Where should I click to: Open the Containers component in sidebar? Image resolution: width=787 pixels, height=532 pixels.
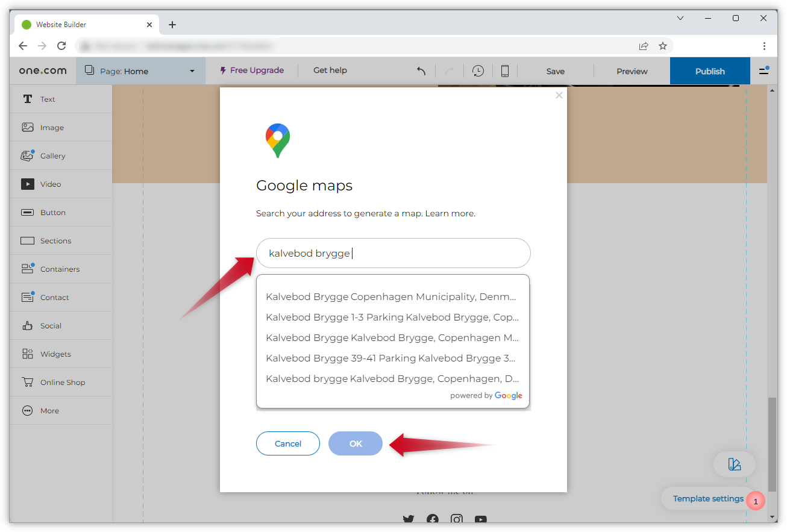(61, 269)
